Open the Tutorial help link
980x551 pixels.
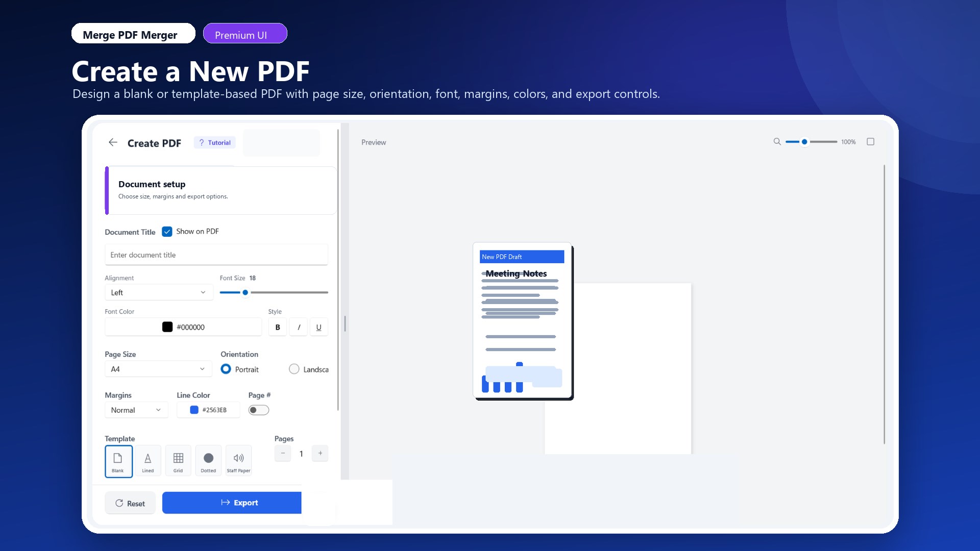click(x=214, y=143)
